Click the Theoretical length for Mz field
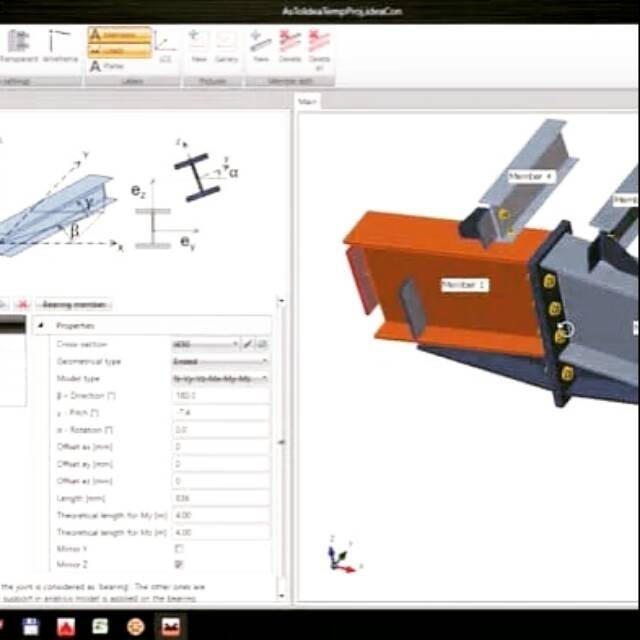This screenshot has width=640, height=640. tap(221, 533)
